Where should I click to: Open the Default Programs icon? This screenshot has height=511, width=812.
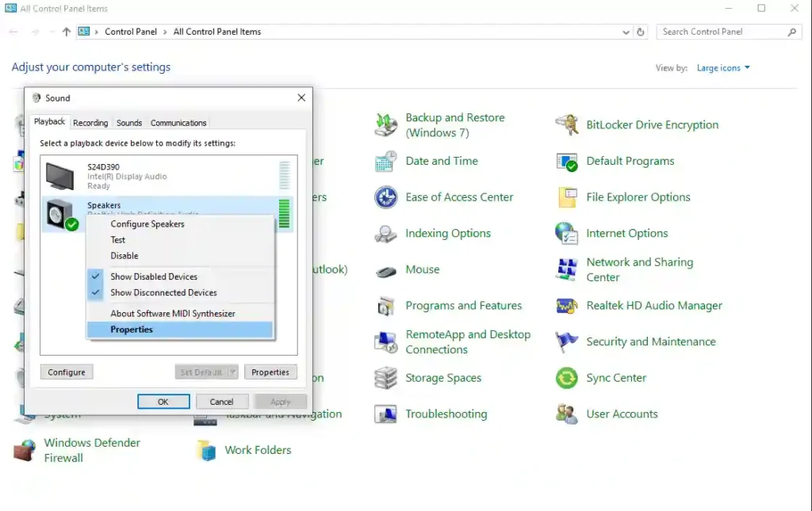566,161
